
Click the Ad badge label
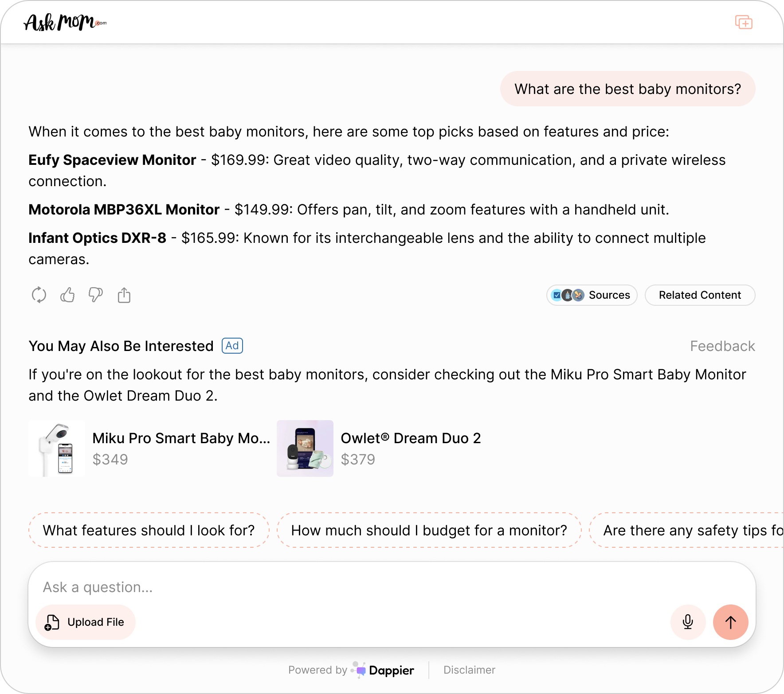click(x=232, y=346)
